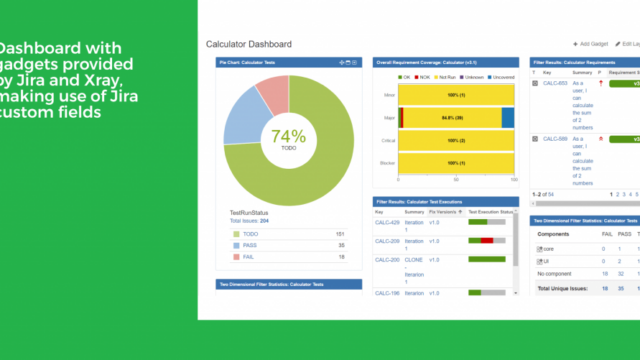
Task: Click the green OK legend marker
Action: coord(400,77)
